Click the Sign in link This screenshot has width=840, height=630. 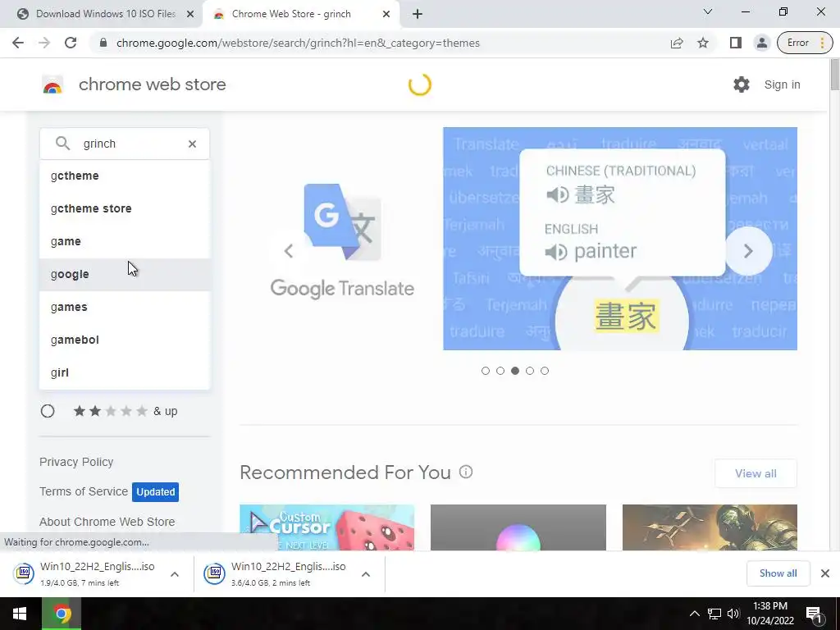(782, 84)
